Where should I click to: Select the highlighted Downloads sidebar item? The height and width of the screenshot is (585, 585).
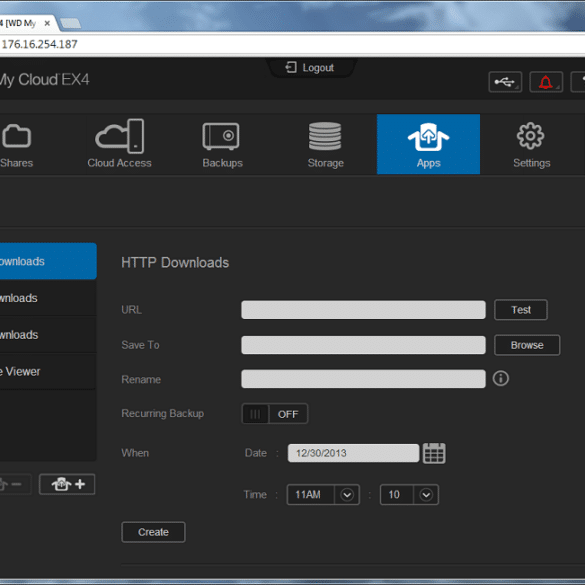(48, 261)
